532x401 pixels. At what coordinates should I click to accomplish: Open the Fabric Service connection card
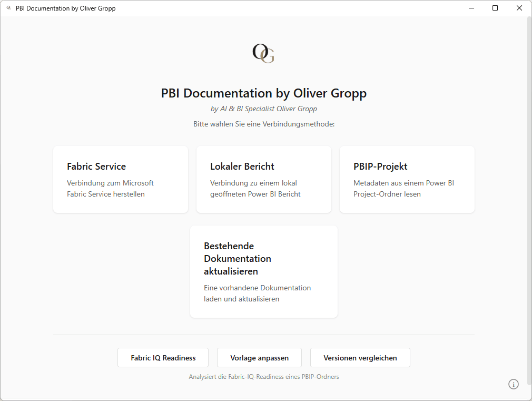point(121,179)
